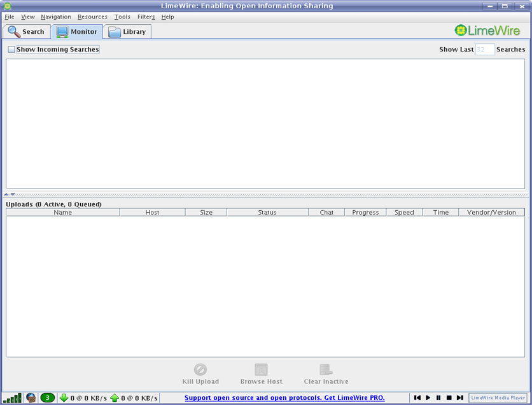Click the Chat column header
The width and height of the screenshot is (532, 405).
tap(326, 212)
